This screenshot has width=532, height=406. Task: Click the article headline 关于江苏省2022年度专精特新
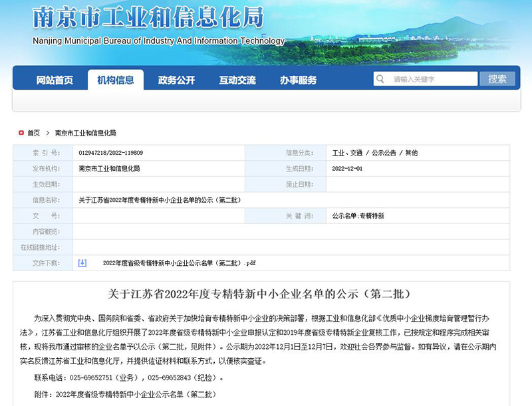click(261, 293)
